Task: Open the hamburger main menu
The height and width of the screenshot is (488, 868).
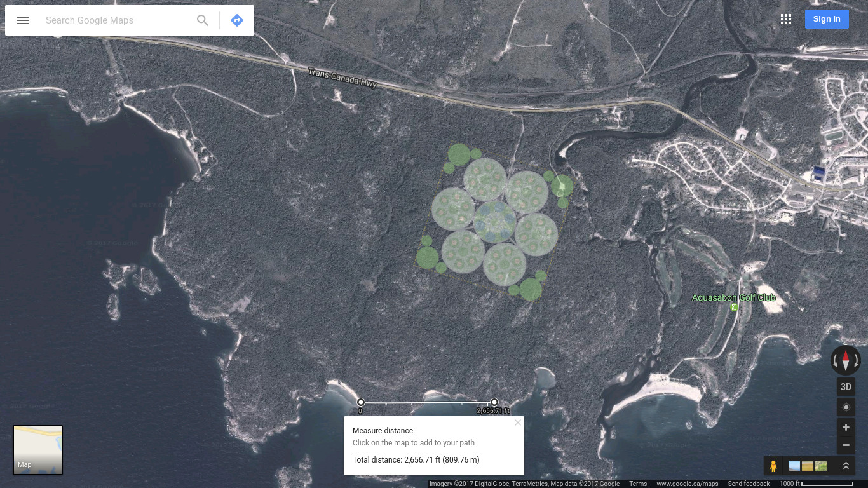Action: pyautogui.click(x=23, y=20)
